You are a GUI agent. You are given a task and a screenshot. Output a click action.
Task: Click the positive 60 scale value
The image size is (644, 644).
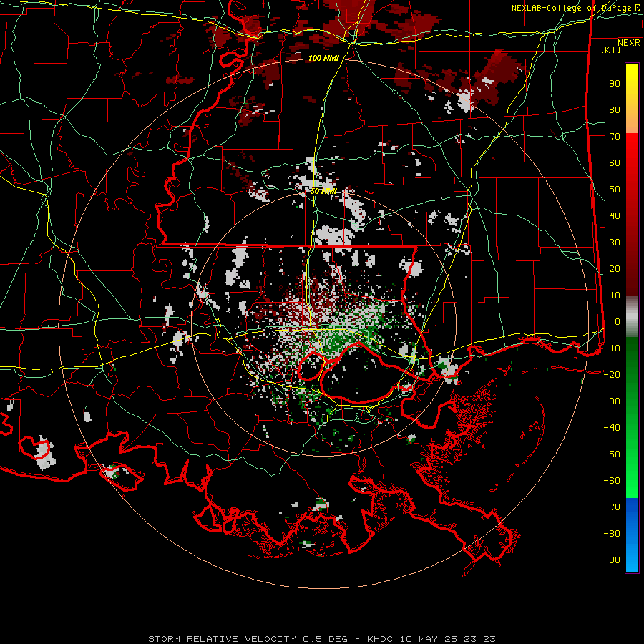(615, 163)
